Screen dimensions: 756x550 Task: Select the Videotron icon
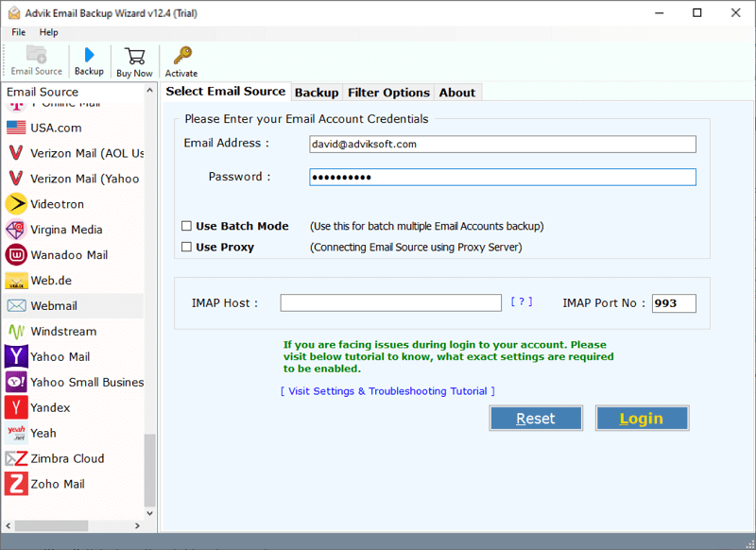click(16, 204)
